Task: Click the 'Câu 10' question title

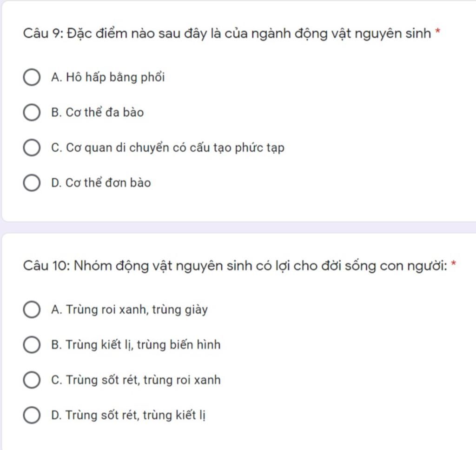Action: click(x=235, y=266)
